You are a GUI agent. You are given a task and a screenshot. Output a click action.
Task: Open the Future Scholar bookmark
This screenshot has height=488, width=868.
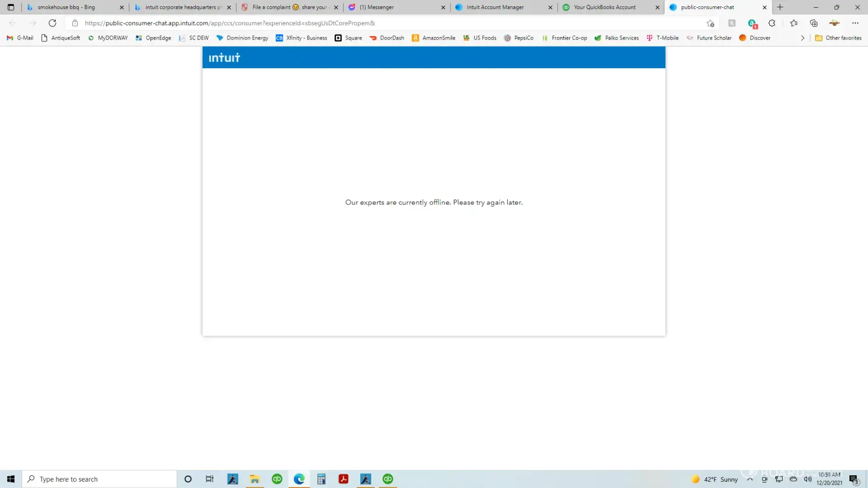click(709, 38)
